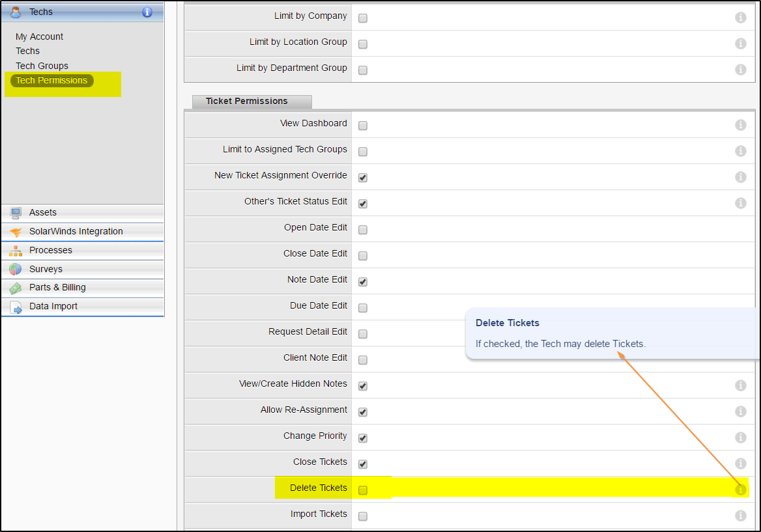The image size is (761, 532).
Task: Show info for Change Priority
Action: [x=740, y=438]
